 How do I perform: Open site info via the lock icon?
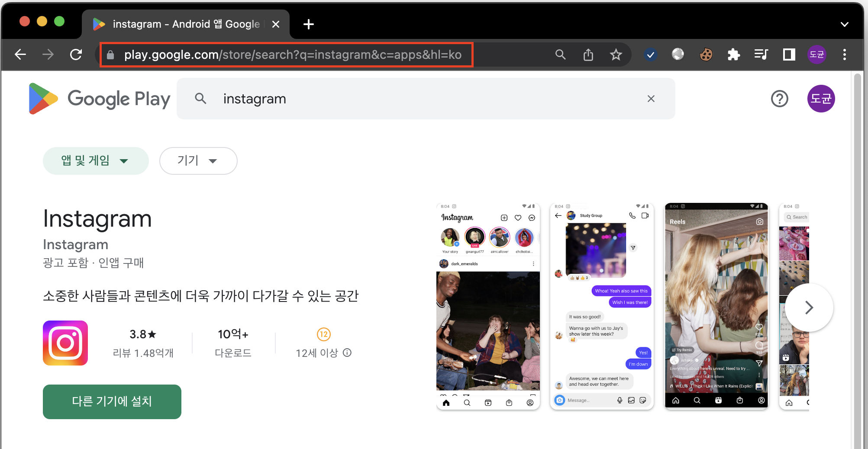pyautogui.click(x=110, y=55)
